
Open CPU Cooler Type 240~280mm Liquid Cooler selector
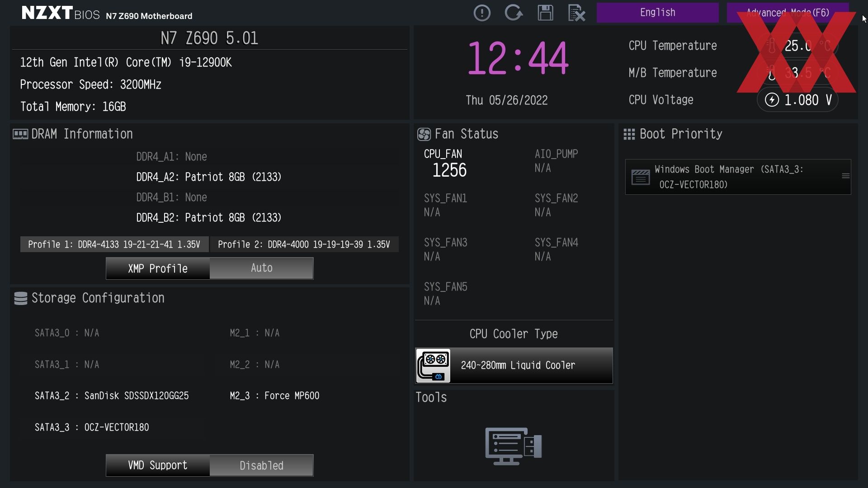coord(514,366)
